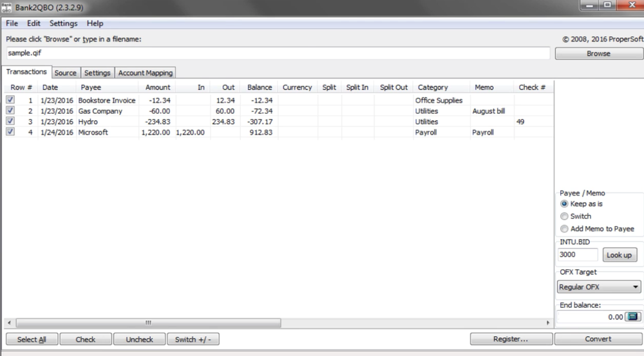Switch to the Source tab
The width and height of the screenshot is (644, 356).
[65, 73]
